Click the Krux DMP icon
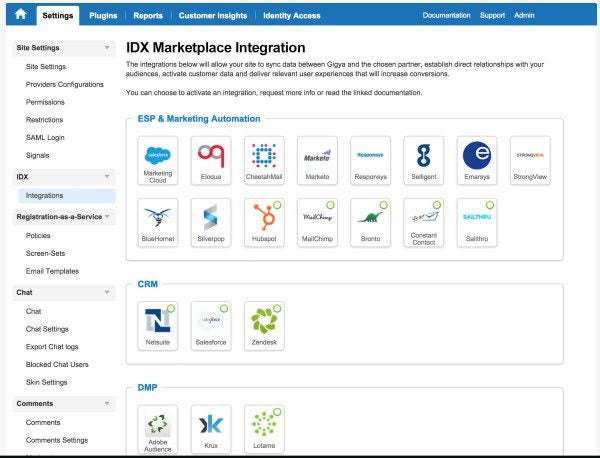The height and width of the screenshot is (458, 600). click(211, 428)
